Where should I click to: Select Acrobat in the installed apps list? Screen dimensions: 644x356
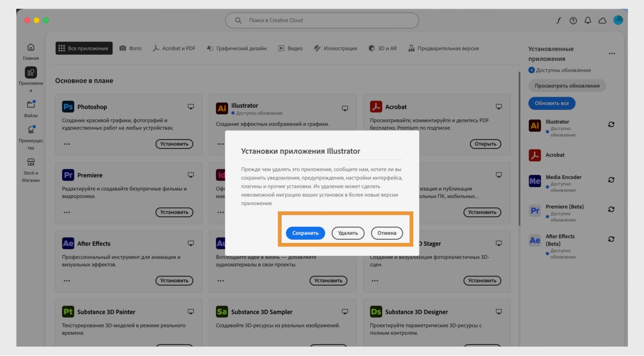(x=555, y=155)
